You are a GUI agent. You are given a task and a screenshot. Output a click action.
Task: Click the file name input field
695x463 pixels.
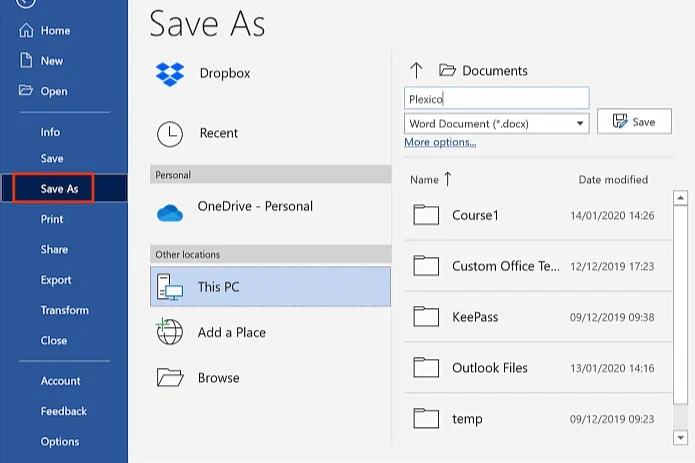point(496,98)
